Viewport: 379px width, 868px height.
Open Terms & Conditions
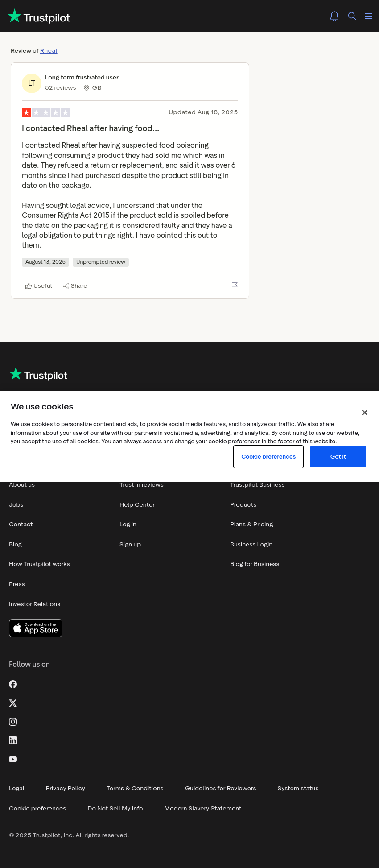tap(135, 789)
